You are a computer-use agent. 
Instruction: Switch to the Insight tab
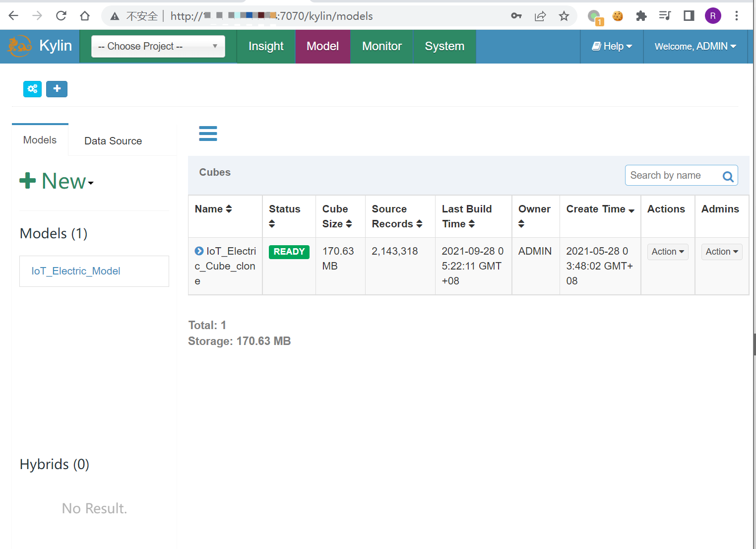click(266, 46)
